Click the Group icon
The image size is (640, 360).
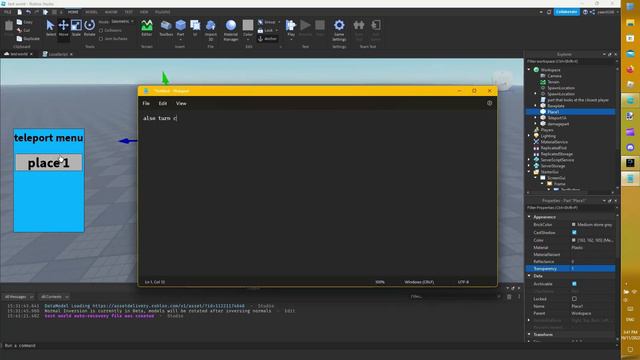[260, 22]
